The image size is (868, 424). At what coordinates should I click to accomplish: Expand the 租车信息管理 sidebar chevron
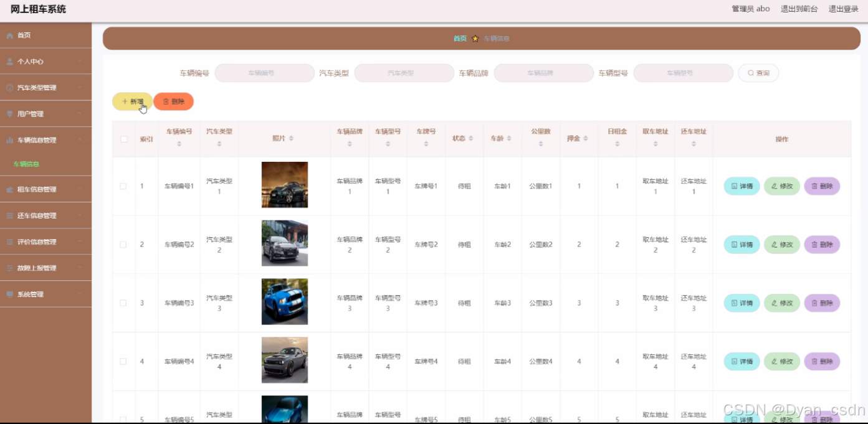(x=80, y=189)
